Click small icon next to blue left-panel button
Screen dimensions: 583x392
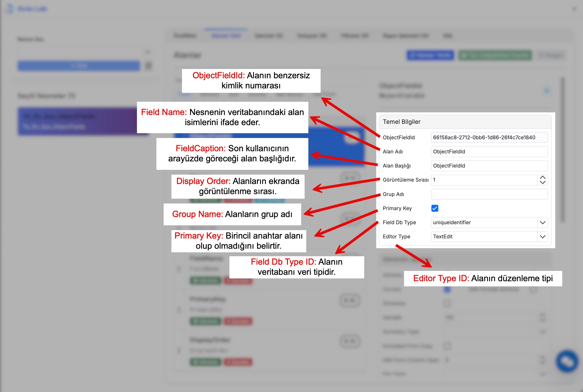pos(149,66)
